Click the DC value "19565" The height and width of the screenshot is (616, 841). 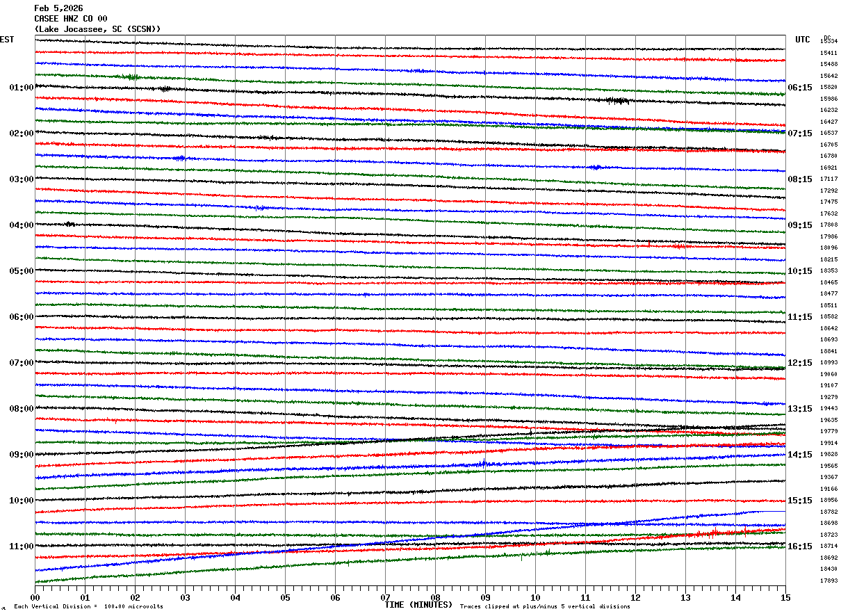(x=828, y=467)
